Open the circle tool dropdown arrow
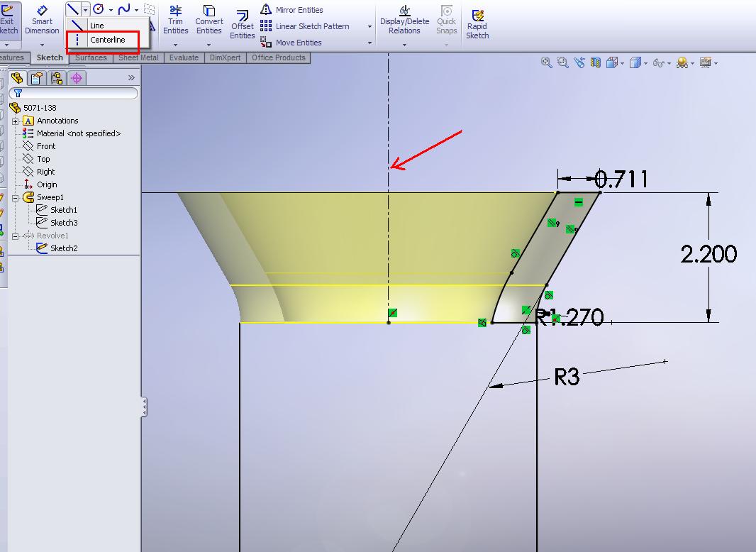This screenshot has width=756, height=552. pos(111,10)
